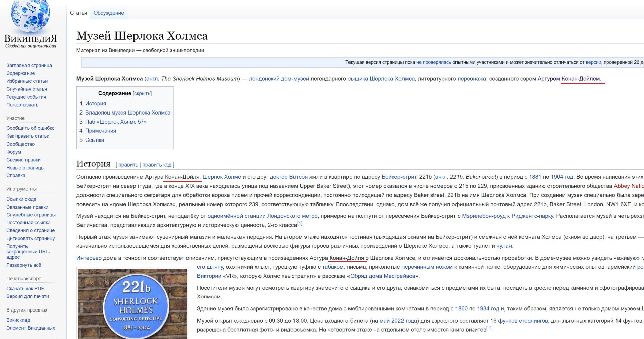Open одноимённой станции link
This screenshot has width=644, height=339.
tap(236, 216)
